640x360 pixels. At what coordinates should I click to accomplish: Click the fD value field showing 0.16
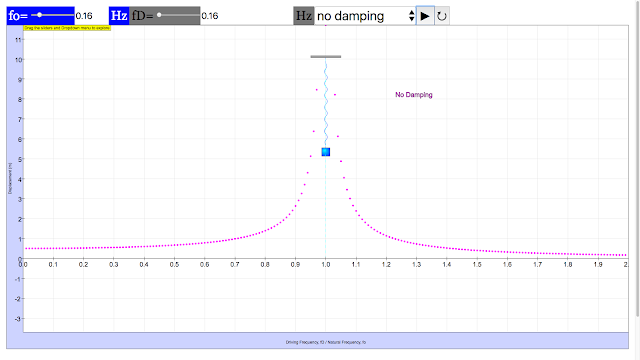tap(210, 16)
